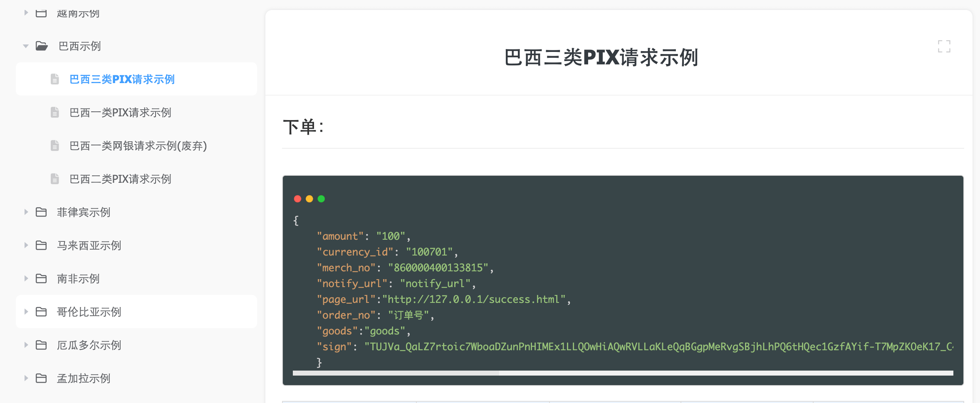Expand the 厄瓜多尔示例 folder arrow

[x=26, y=345]
